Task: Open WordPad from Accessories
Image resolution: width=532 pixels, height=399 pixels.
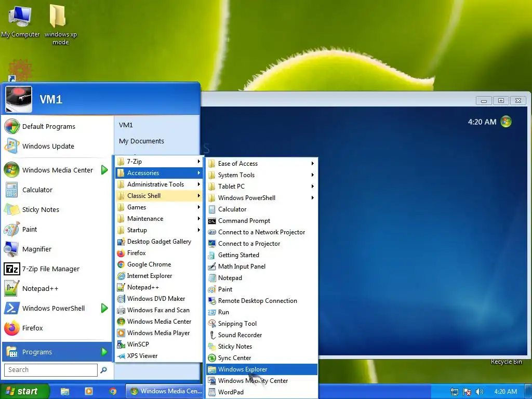Action: 262,392
